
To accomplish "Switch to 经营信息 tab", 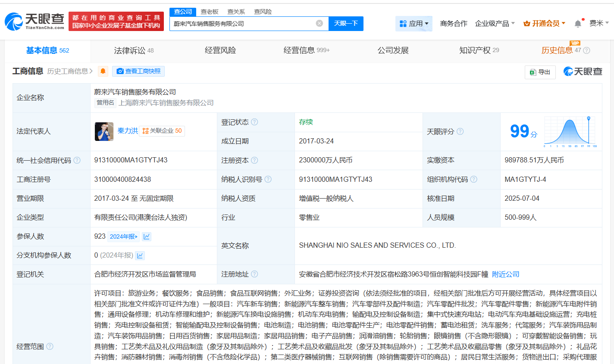I will tap(307, 50).
